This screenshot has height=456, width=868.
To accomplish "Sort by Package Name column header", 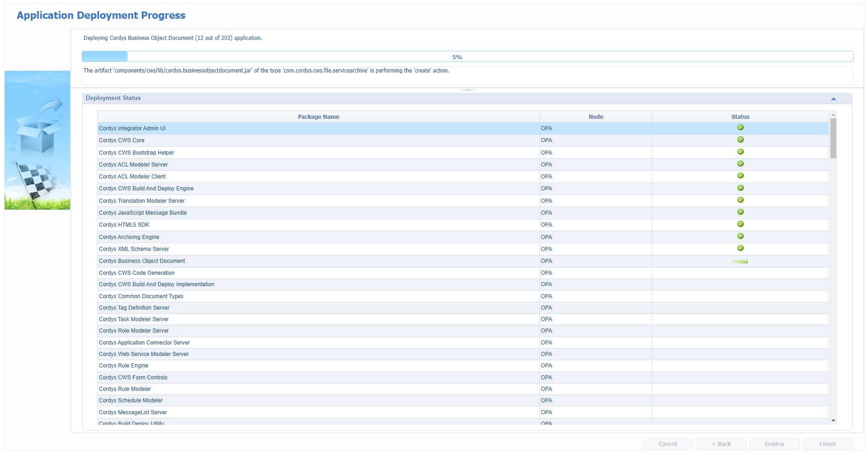I will 318,117.
